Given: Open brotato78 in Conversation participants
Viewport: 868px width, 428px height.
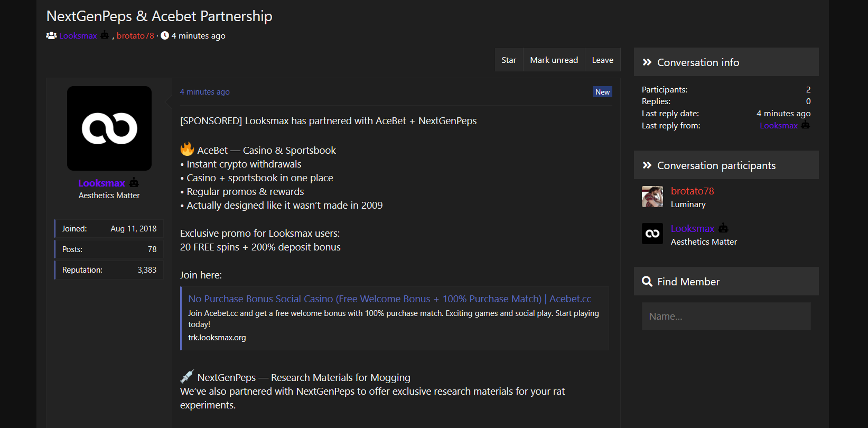Looking at the screenshot, I should (693, 191).
